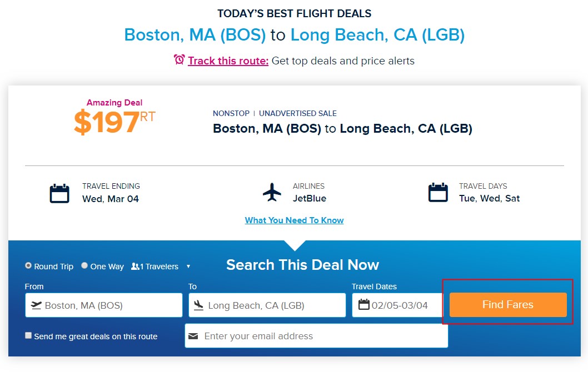This screenshot has height=372, width=588.
Task: Click the calendar icon in Travel Dates field
Action: (x=364, y=304)
